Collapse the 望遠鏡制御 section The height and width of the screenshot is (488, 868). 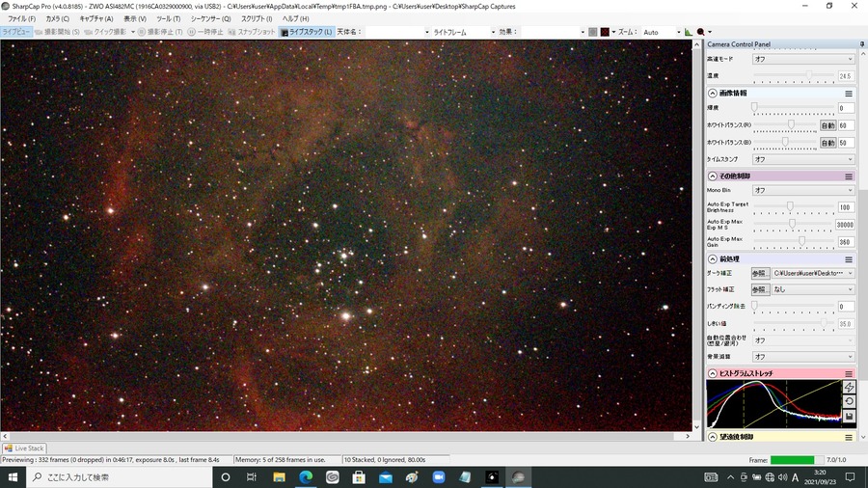(713, 437)
